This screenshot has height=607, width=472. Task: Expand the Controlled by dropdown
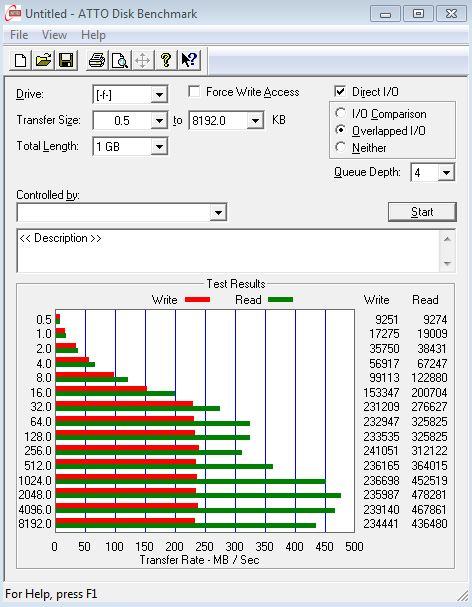coord(218,213)
